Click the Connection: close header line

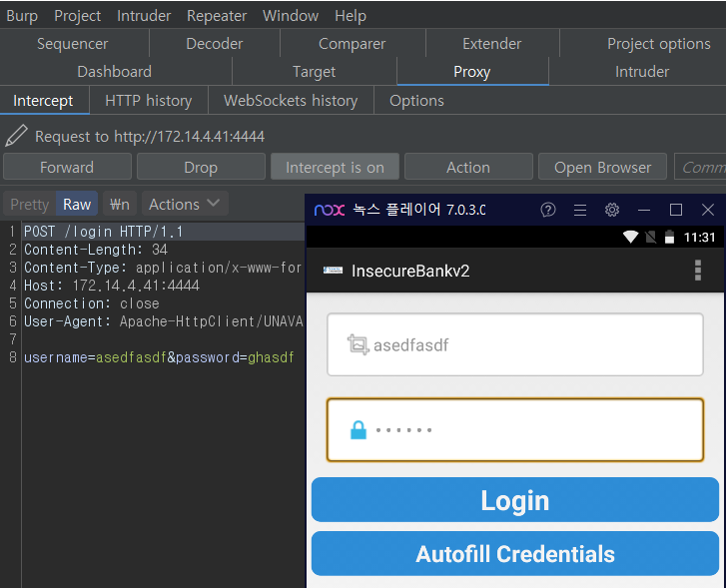[x=92, y=303]
